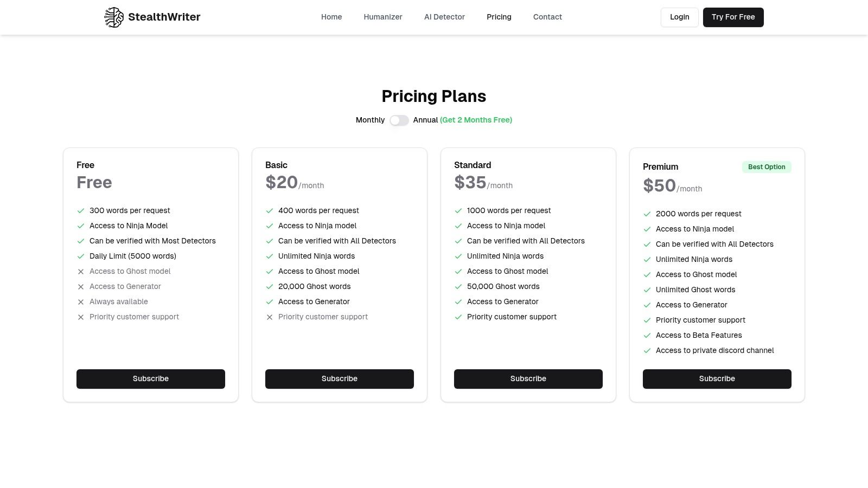Click the Best Option badge on Premium
This screenshot has width=868, height=488.
[x=767, y=167]
